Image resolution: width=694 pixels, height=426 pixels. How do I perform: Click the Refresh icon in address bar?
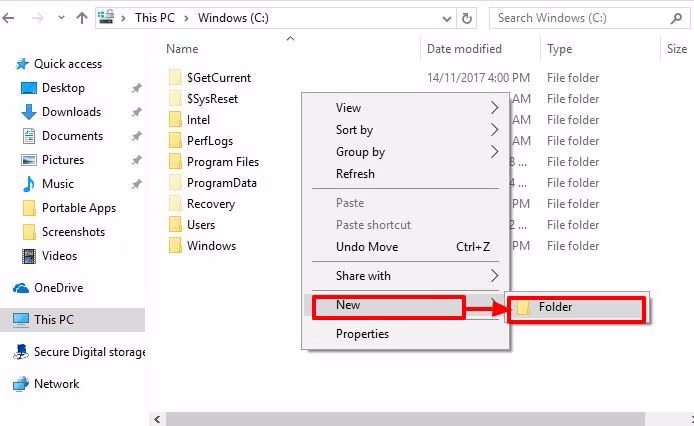click(x=467, y=18)
